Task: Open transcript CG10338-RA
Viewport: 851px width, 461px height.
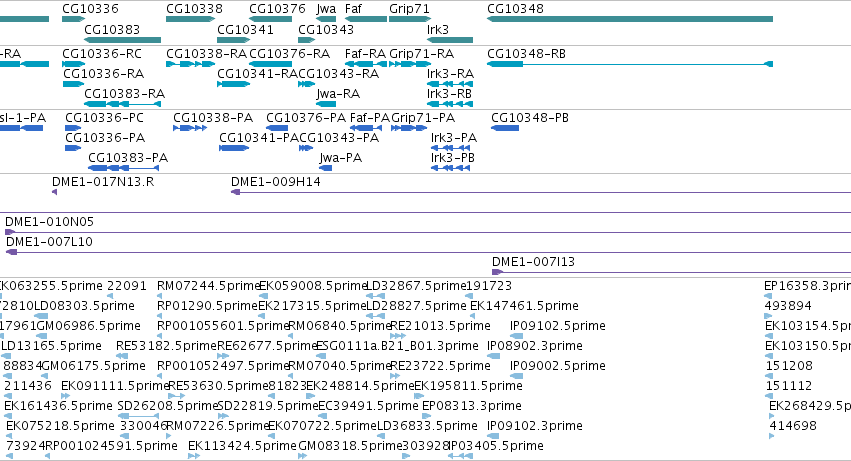Action: (x=206, y=54)
